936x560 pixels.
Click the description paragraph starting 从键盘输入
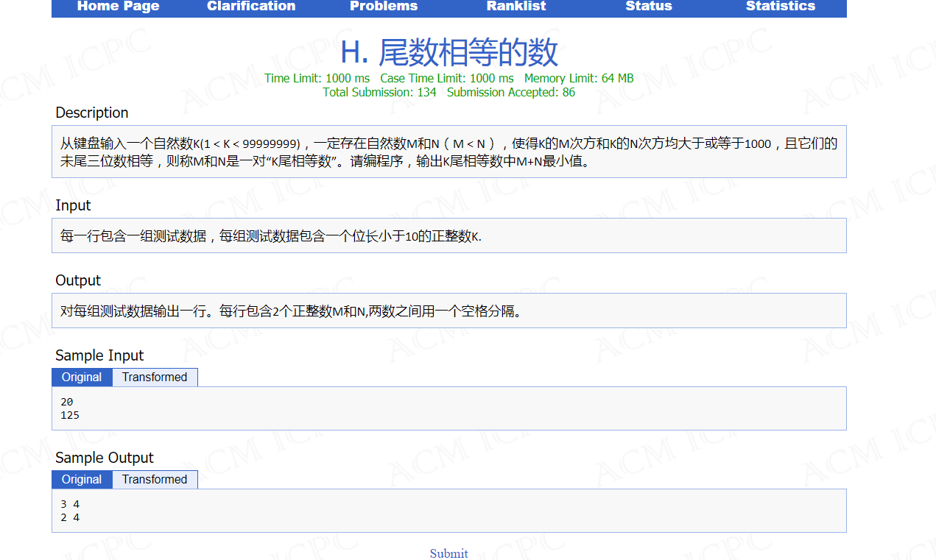(x=449, y=152)
